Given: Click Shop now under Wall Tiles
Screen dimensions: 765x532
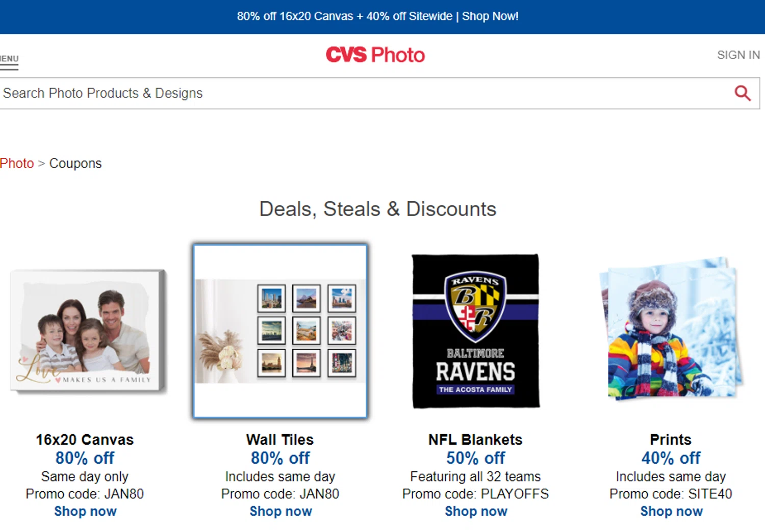Looking at the screenshot, I should (x=280, y=512).
